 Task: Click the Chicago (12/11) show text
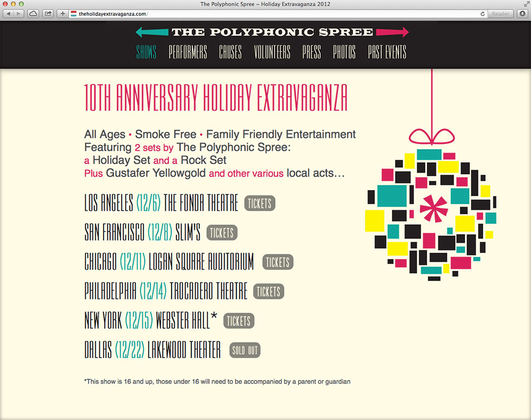point(169,262)
